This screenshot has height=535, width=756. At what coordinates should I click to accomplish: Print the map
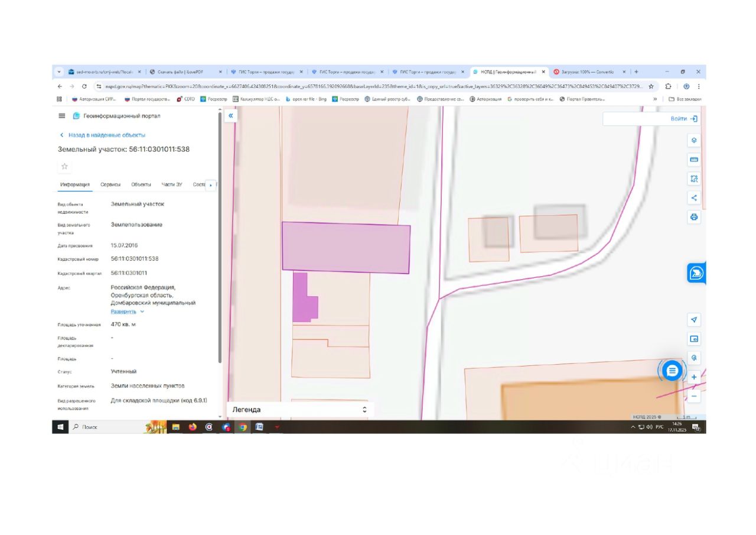point(694,217)
